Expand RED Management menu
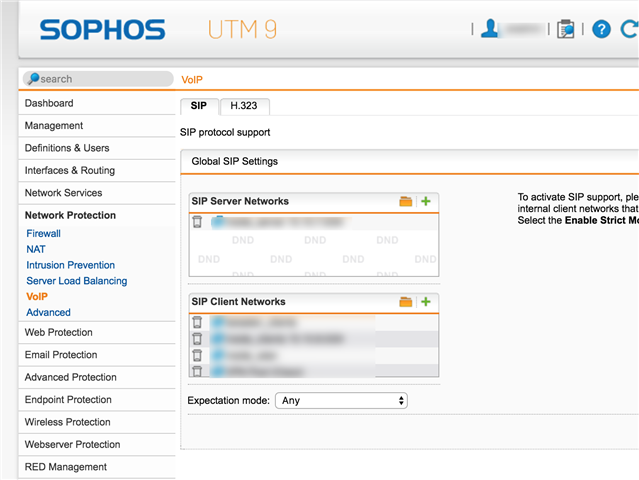 pyautogui.click(x=97, y=467)
